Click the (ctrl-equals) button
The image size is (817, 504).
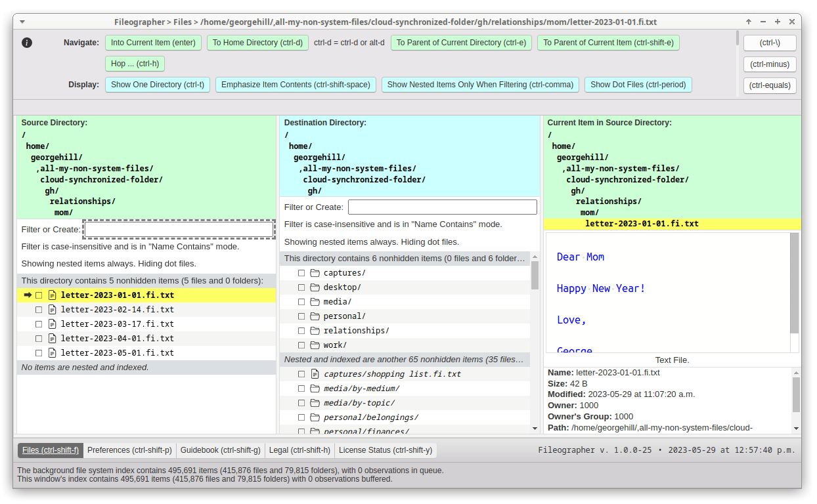[770, 85]
